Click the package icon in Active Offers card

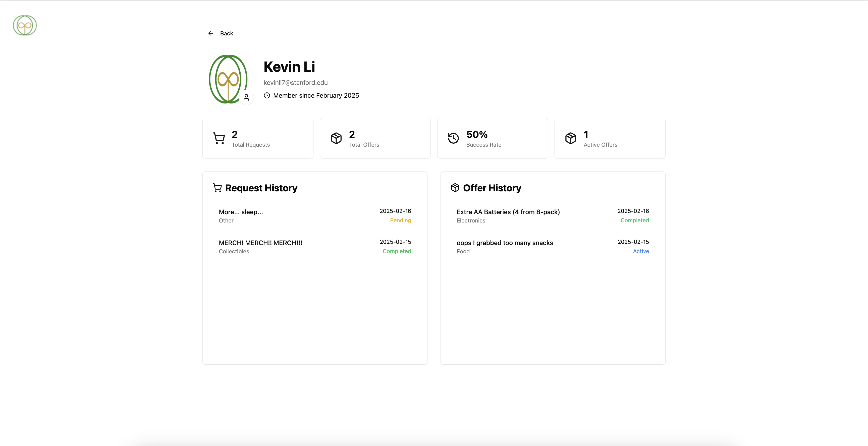[570, 138]
